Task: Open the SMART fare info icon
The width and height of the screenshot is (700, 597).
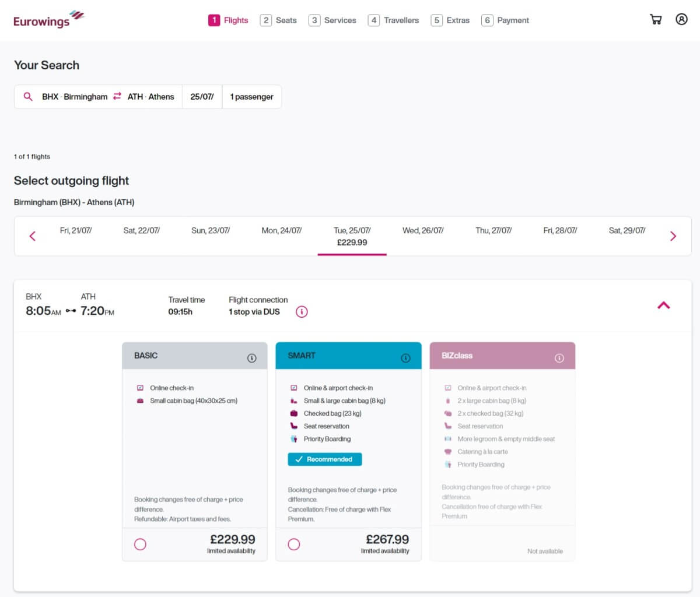Action: 405,358
